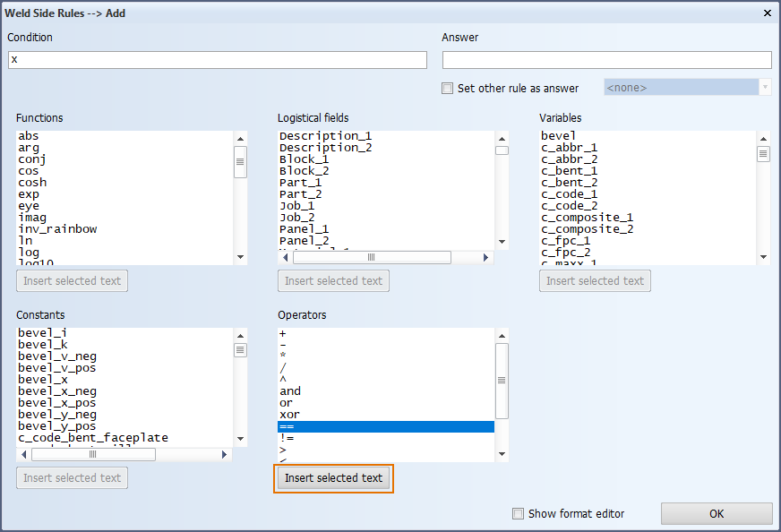
Task: Click the Answer input field
Action: point(606,60)
